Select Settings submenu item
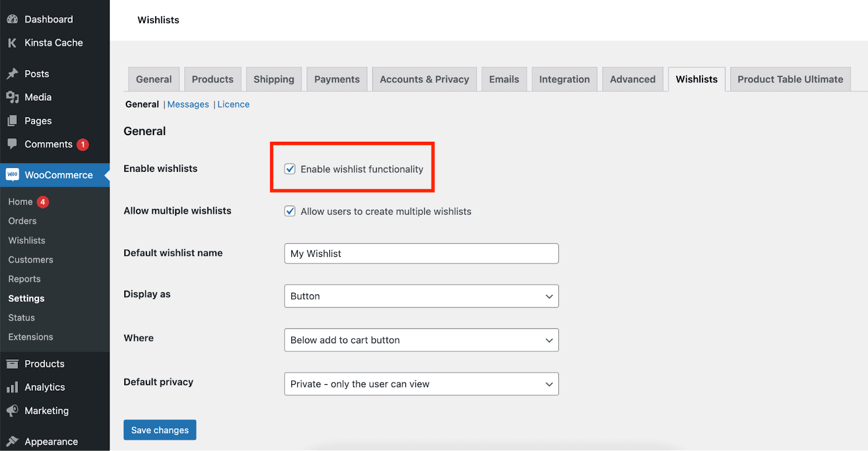868x451 pixels. tap(26, 298)
